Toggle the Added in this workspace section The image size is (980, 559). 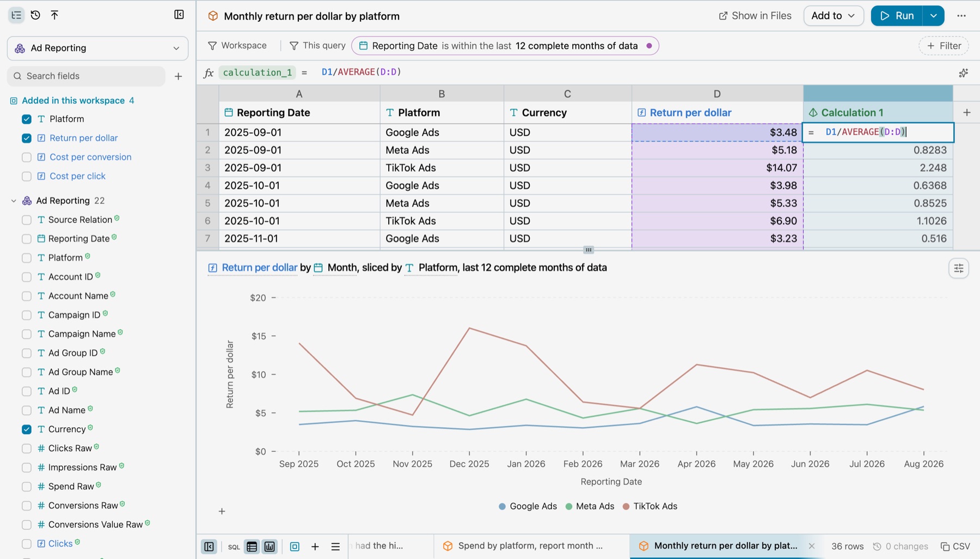coord(72,100)
